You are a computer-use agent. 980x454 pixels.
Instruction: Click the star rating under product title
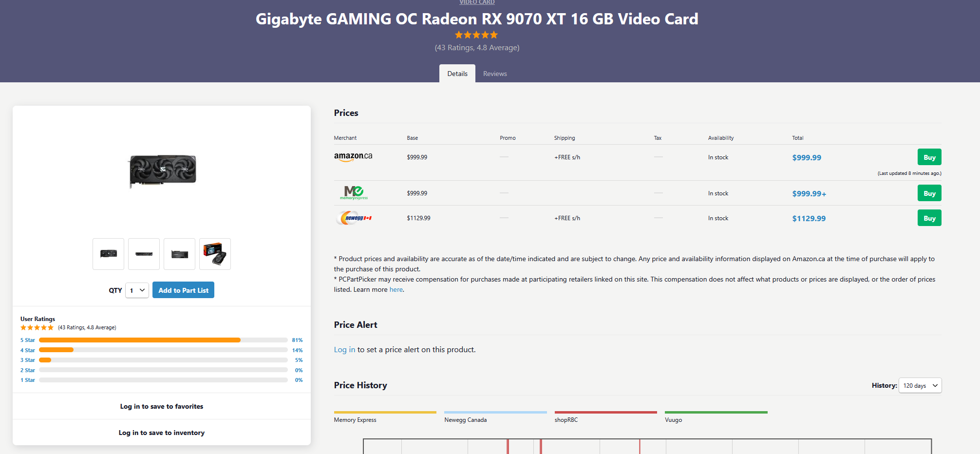click(x=476, y=35)
